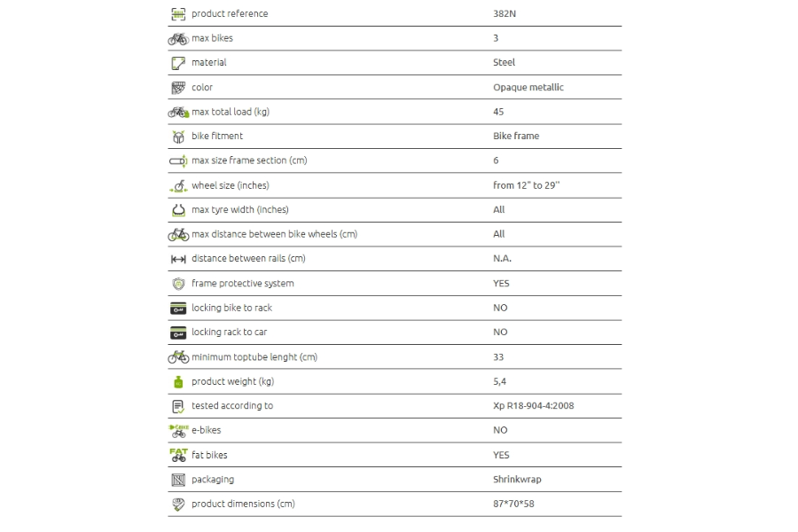Click the product dimensions icon

pos(178,505)
